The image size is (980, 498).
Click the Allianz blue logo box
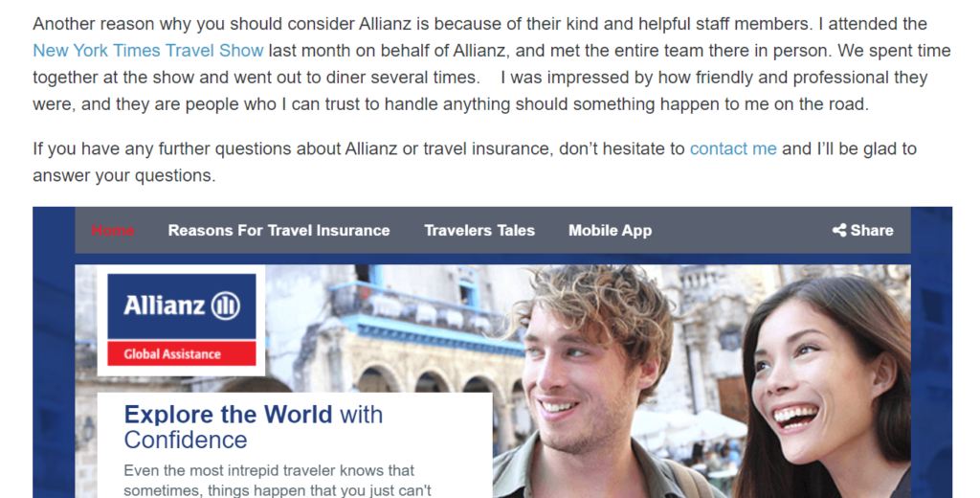pos(182,306)
